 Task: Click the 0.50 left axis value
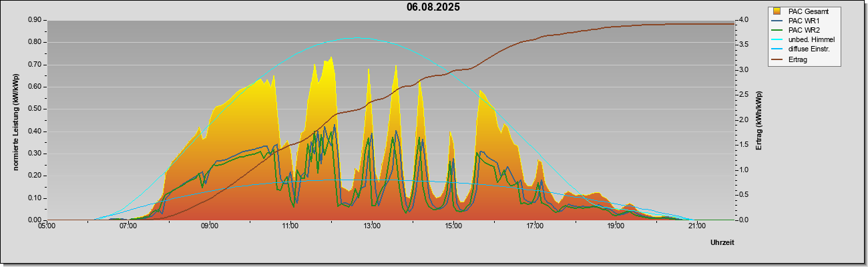click(35, 109)
